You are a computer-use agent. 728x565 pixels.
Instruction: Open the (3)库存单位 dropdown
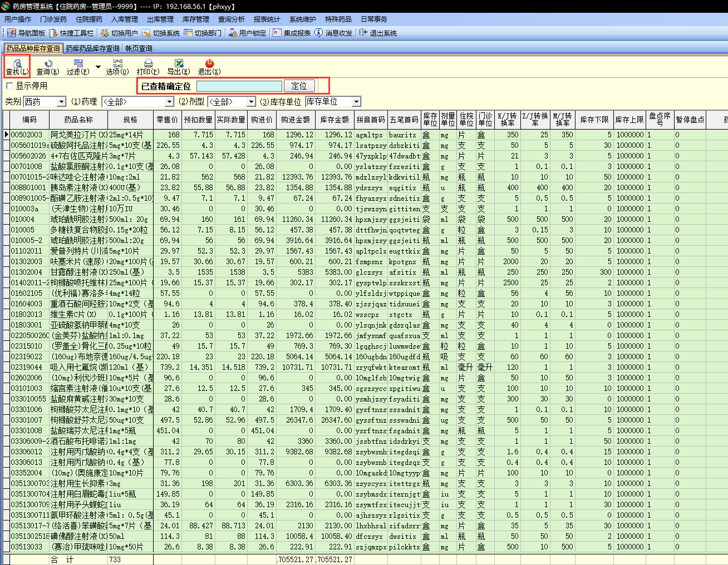click(356, 102)
